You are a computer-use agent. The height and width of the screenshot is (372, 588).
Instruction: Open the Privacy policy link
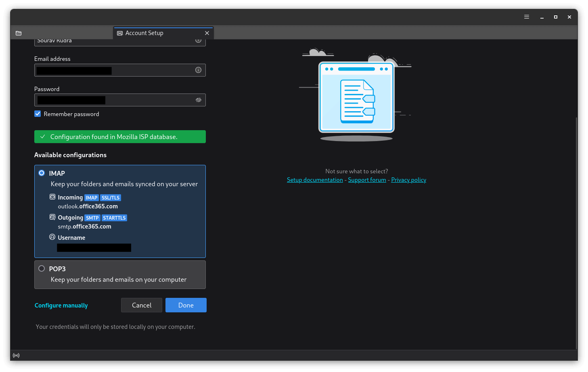point(408,180)
